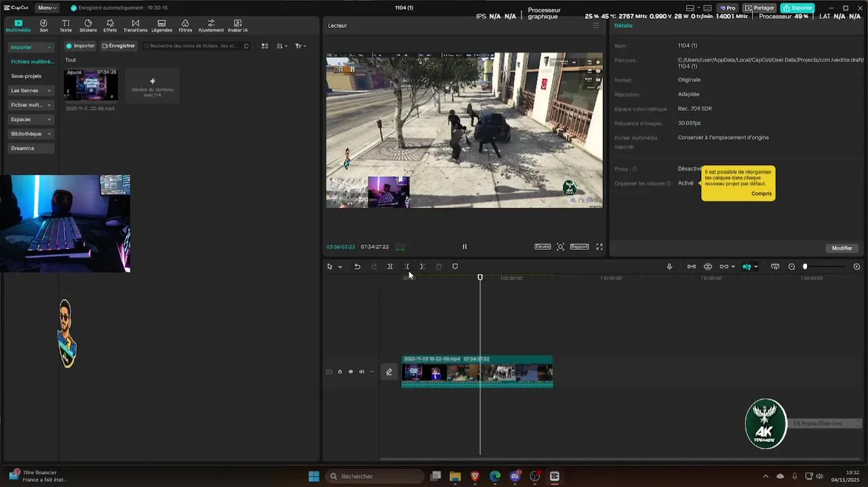Open Sous-projets in sidebar
The width and height of the screenshot is (868, 487).
[26, 76]
